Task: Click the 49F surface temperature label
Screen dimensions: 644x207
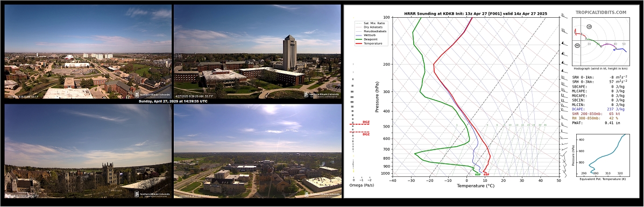Action: pyautogui.click(x=486, y=175)
